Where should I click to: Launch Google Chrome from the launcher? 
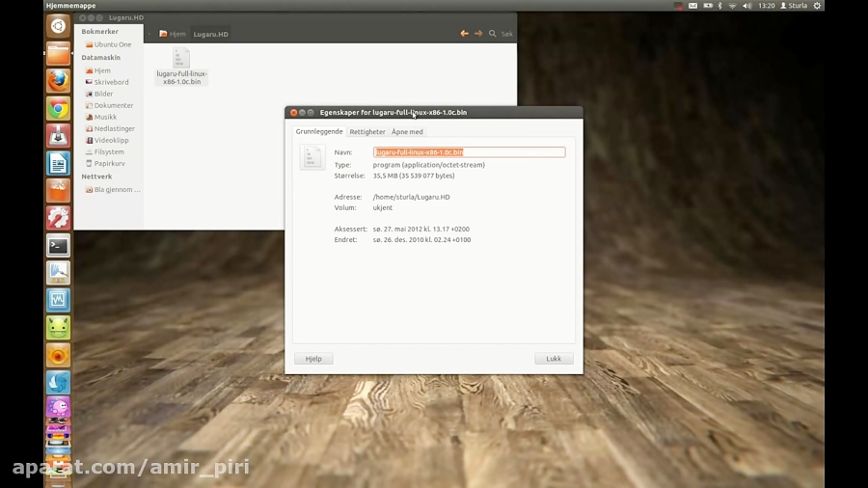click(x=58, y=108)
